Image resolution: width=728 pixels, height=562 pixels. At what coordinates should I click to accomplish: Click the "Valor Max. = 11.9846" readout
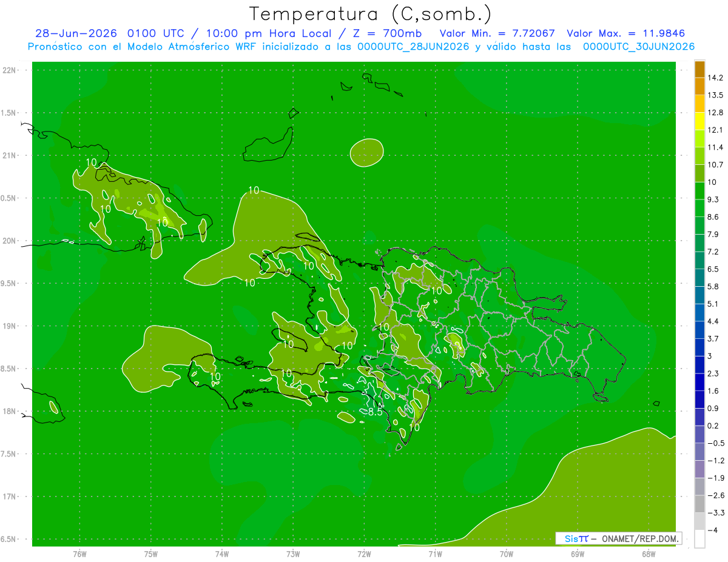[626, 33]
